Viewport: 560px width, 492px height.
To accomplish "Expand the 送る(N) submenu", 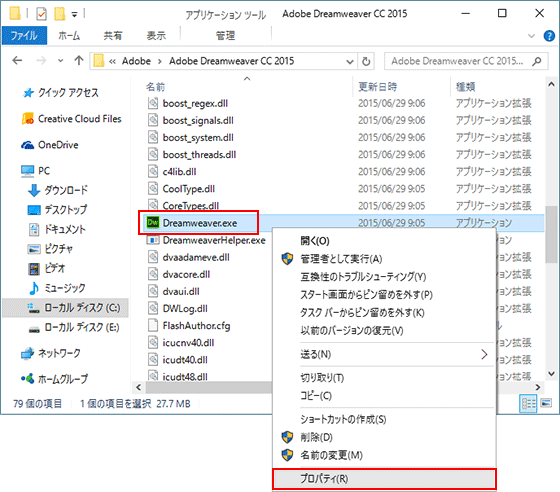I will [384, 354].
